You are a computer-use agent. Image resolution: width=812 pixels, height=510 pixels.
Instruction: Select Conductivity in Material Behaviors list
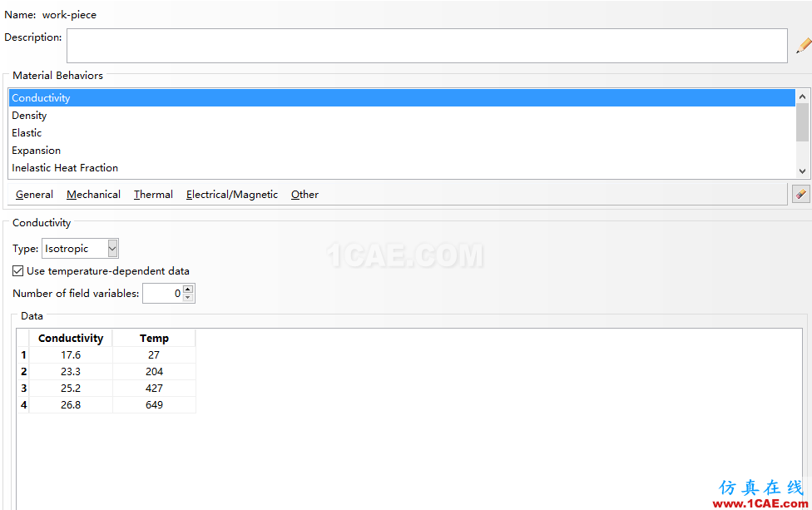coord(402,98)
